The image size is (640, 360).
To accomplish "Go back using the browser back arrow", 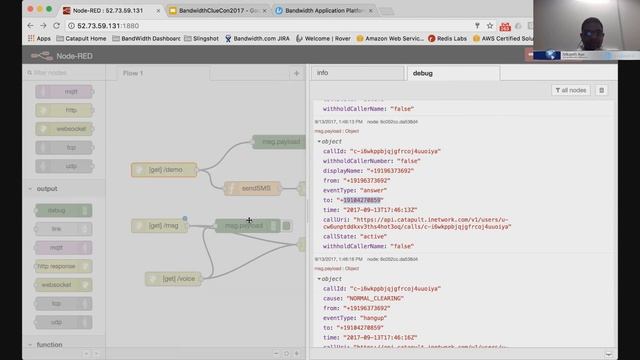I will pyautogui.click(x=31, y=26).
